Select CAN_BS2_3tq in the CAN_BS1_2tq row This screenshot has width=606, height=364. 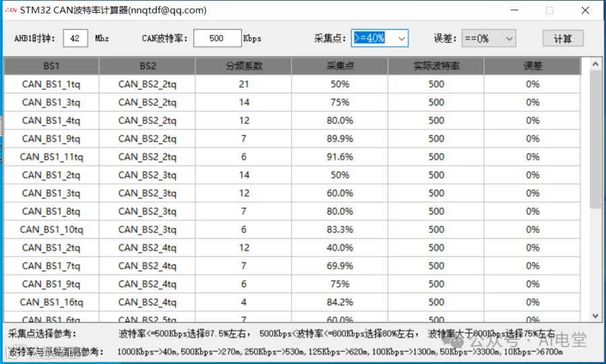(147, 175)
